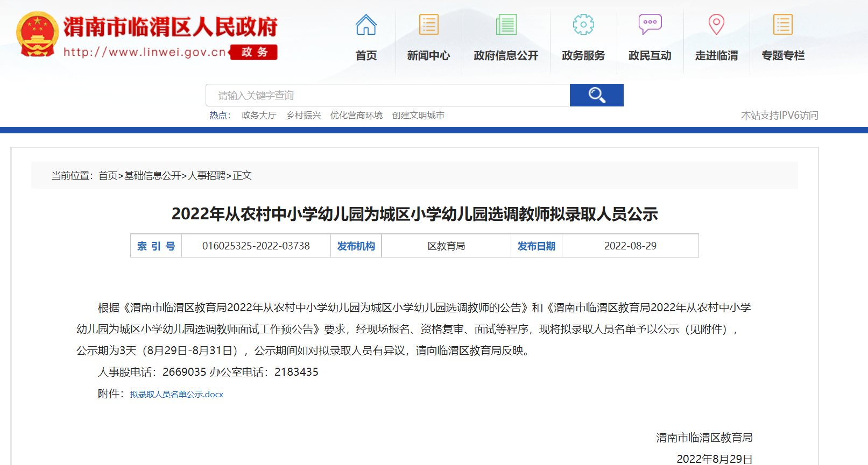Click the gear icon for government services

583,25
